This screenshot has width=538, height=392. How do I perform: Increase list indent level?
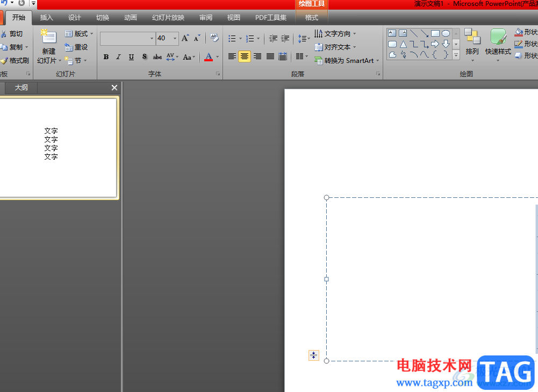pos(285,38)
